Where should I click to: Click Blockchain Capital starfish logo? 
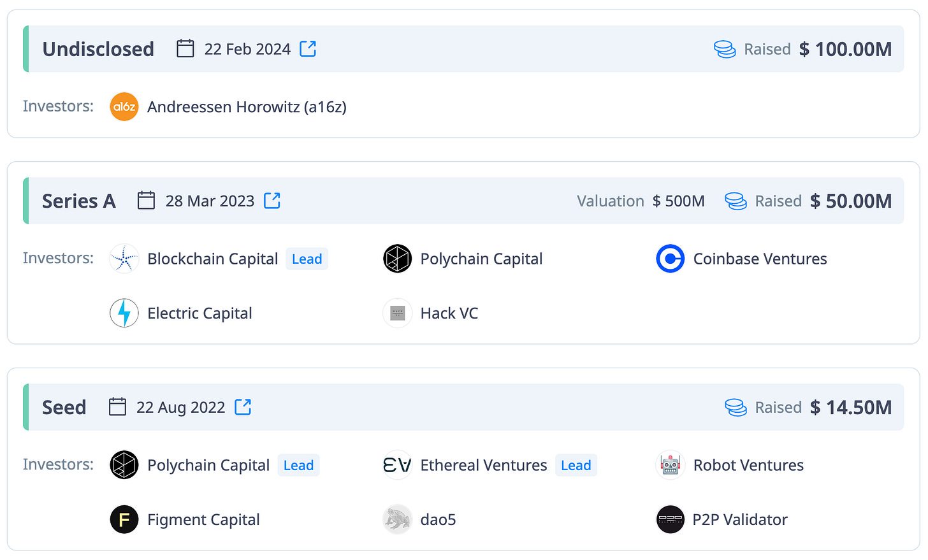coord(124,259)
